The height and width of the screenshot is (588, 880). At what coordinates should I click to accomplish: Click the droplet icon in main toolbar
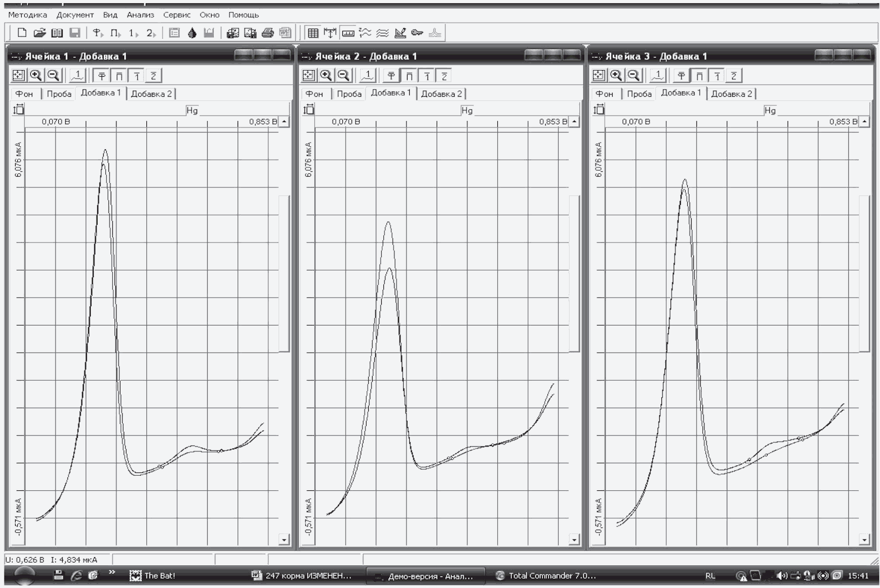[192, 33]
